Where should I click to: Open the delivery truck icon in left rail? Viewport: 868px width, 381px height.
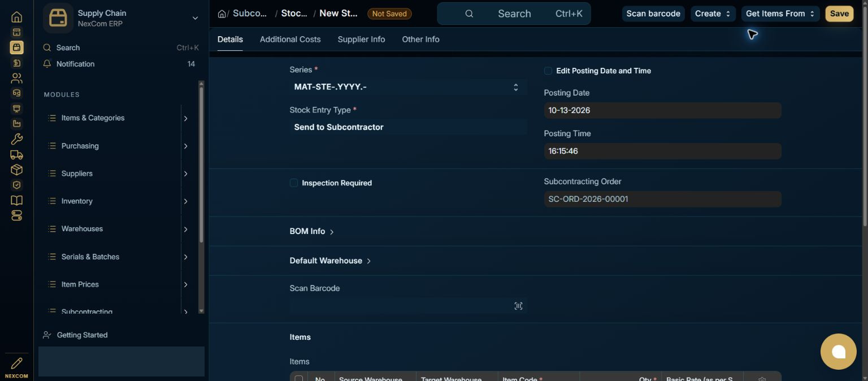click(16, 154)
